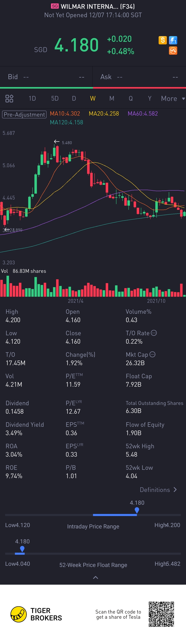Tap the volume bars chart
The width and height of the screenshot is (186, 644).
click(x=93, y=286)
